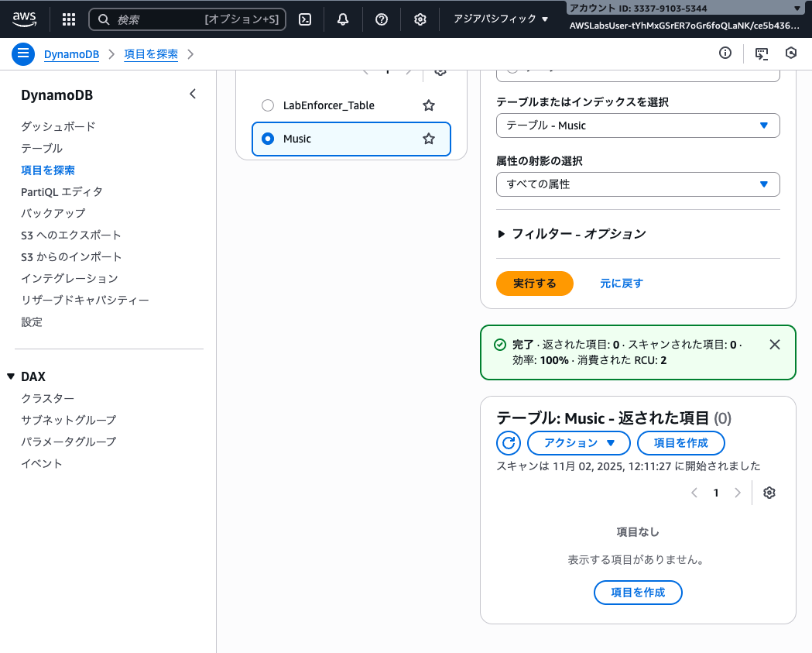Open the help question mark menu
This screenshot has height=653, width=812.
click(382, 19)
